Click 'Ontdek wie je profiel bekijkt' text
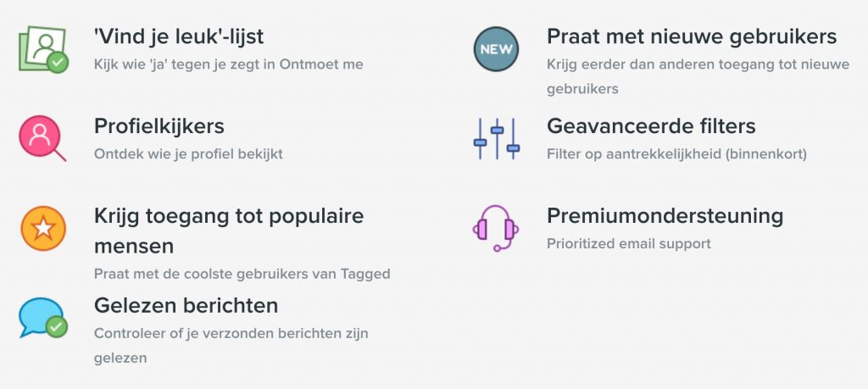Image resolution: width=868 pixels, height=389 pixels. 188,153
